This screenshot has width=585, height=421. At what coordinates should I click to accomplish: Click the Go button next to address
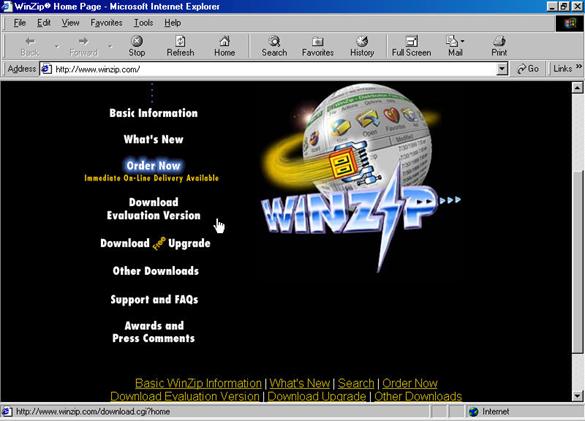coord(528,69)
